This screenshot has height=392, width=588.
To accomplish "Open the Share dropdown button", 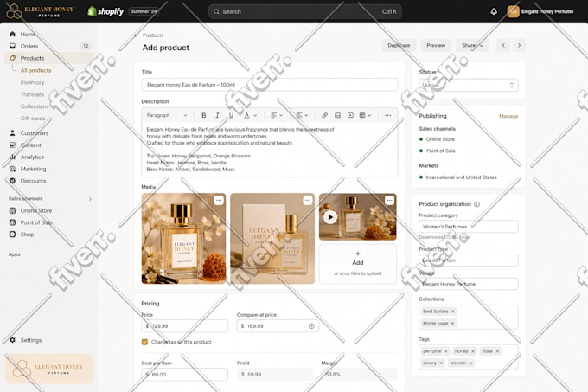I will pos(472,45).
